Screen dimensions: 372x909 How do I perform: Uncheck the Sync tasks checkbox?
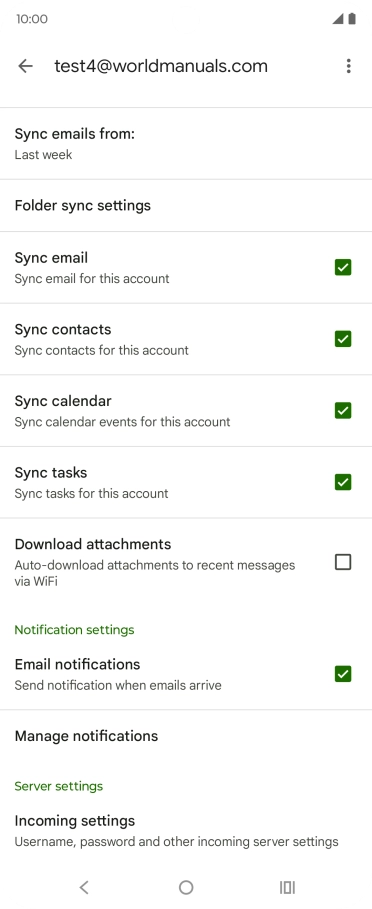[343, 482]
